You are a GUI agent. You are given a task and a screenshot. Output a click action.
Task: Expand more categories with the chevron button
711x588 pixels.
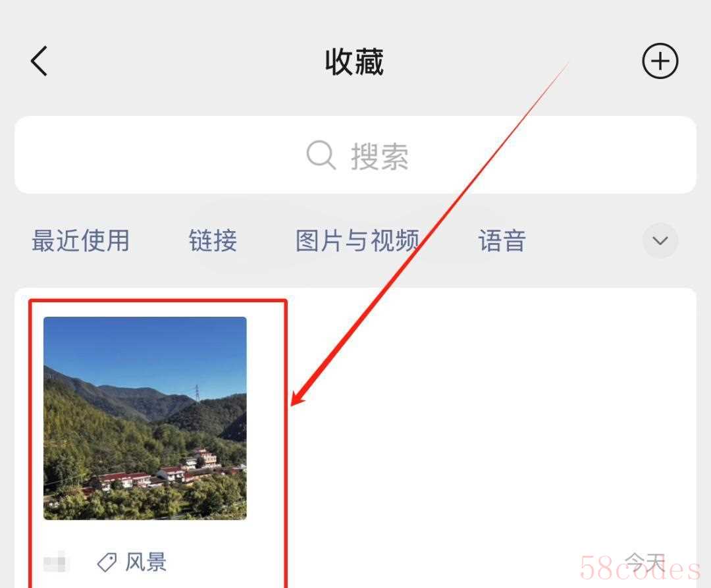[x=660, y=240]
